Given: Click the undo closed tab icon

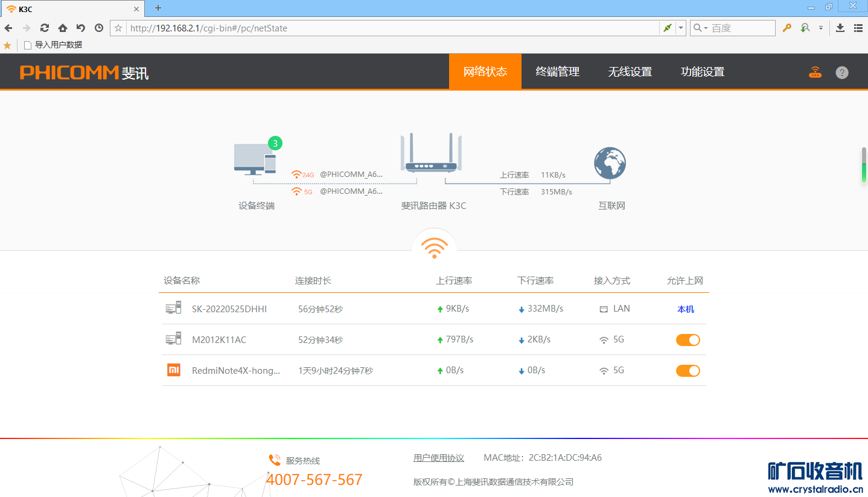Looking at the screenshot, I should pyautogui.click(x=81, y=28).
